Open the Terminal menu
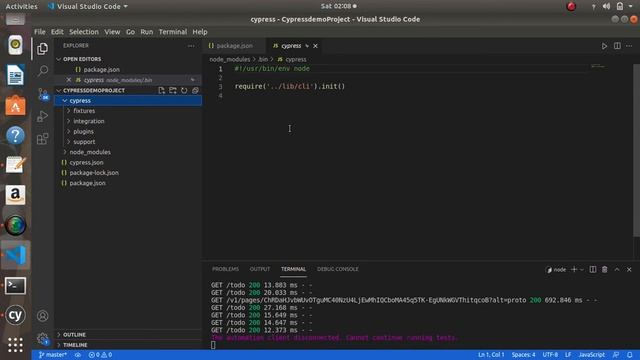Image resolution: width=640 pixels, height=360 pixels. (173, 32)
